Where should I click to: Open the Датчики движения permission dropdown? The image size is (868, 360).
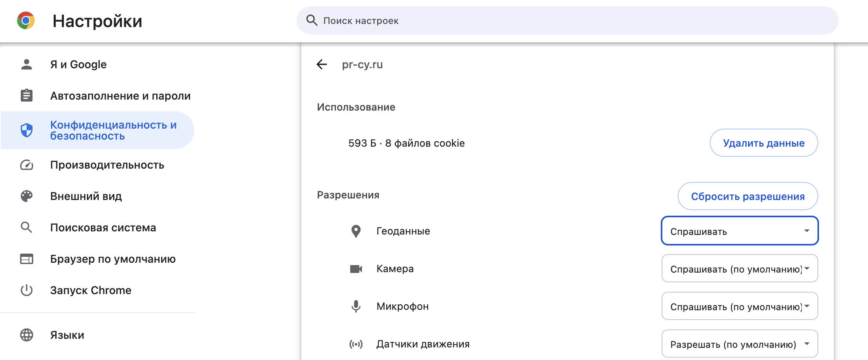click(740, 344)
